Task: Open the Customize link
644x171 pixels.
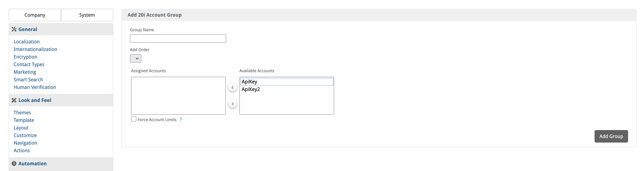Action: tap(25, 135)
